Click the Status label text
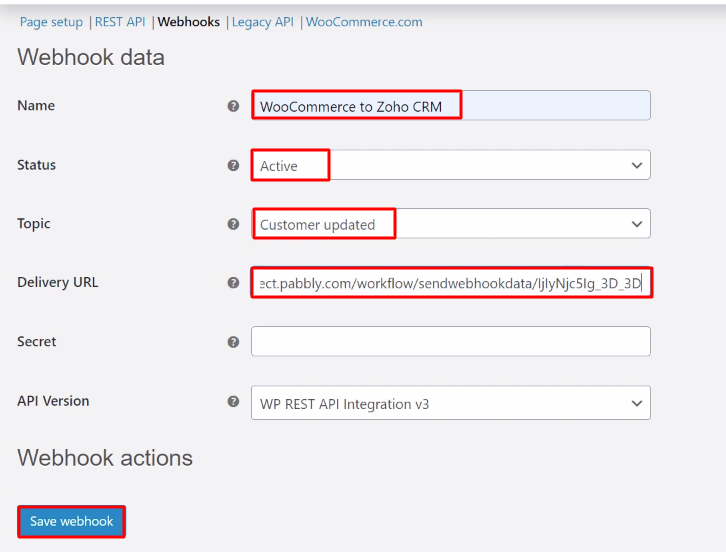 (x=36, y=165)
